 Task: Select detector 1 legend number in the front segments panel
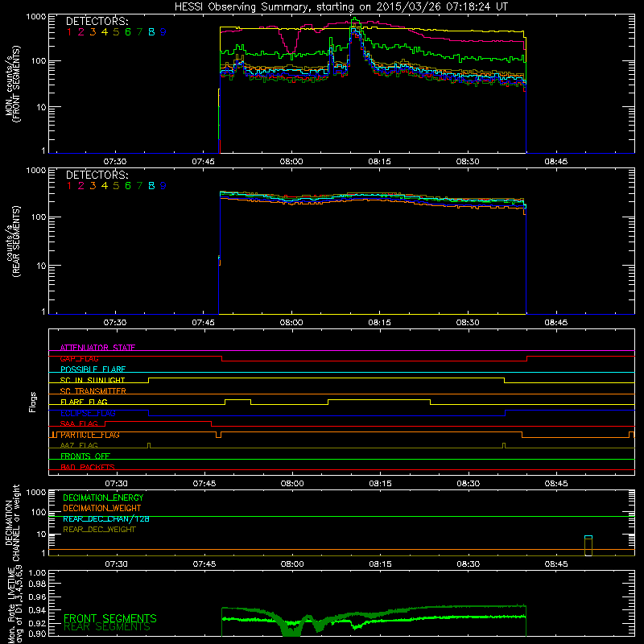tap(69, 32)
